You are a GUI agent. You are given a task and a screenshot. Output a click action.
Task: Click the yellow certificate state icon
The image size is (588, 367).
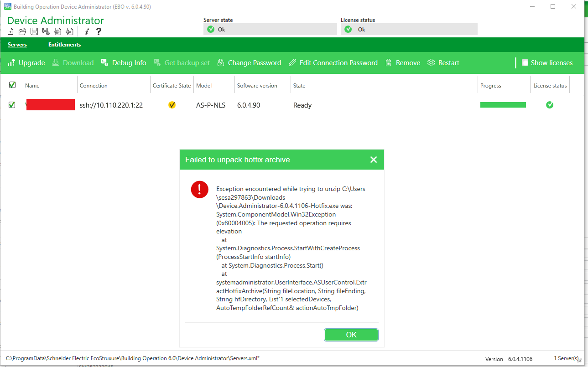[x=172, y=105]
